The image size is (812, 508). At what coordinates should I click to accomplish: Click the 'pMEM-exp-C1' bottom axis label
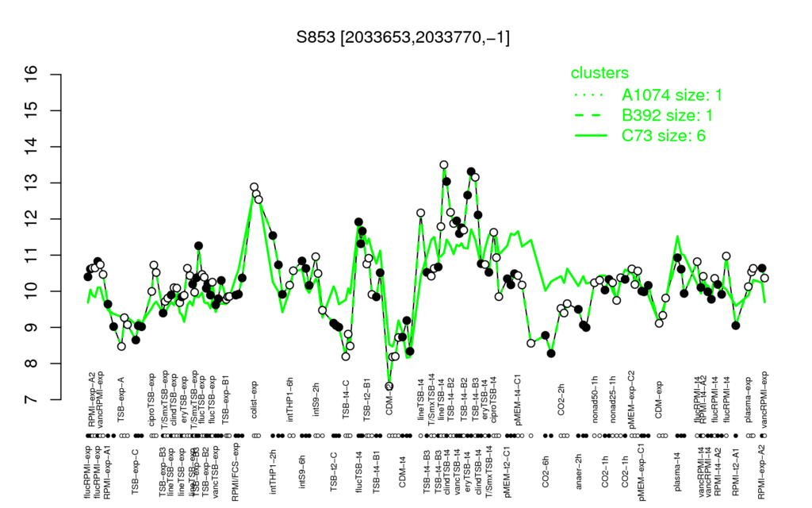642,471
